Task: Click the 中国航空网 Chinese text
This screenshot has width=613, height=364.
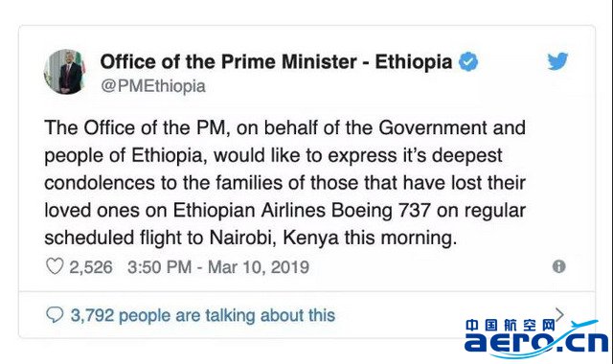Action: pos(510,326)
